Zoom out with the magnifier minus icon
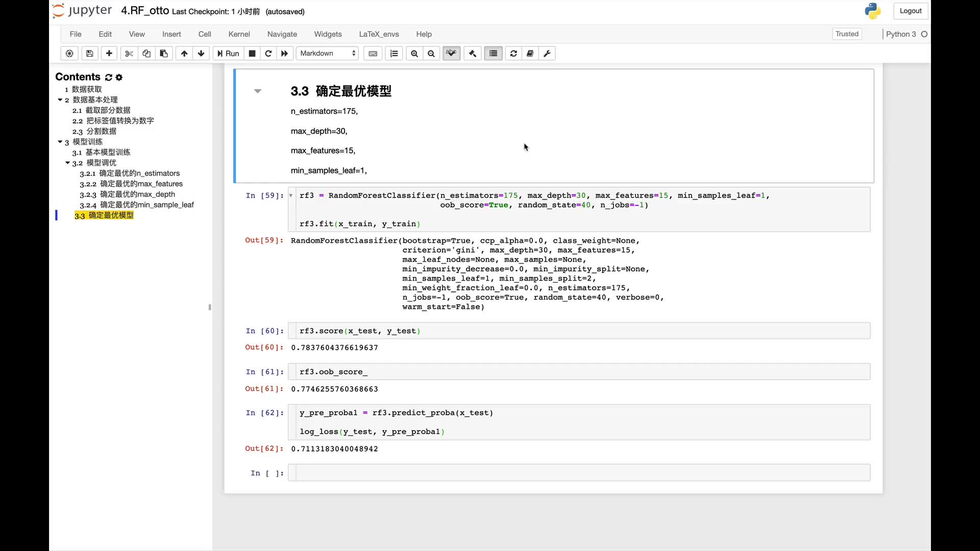This screenshot has width=980, height=551. pyautogui.click(x=431, y=54)
